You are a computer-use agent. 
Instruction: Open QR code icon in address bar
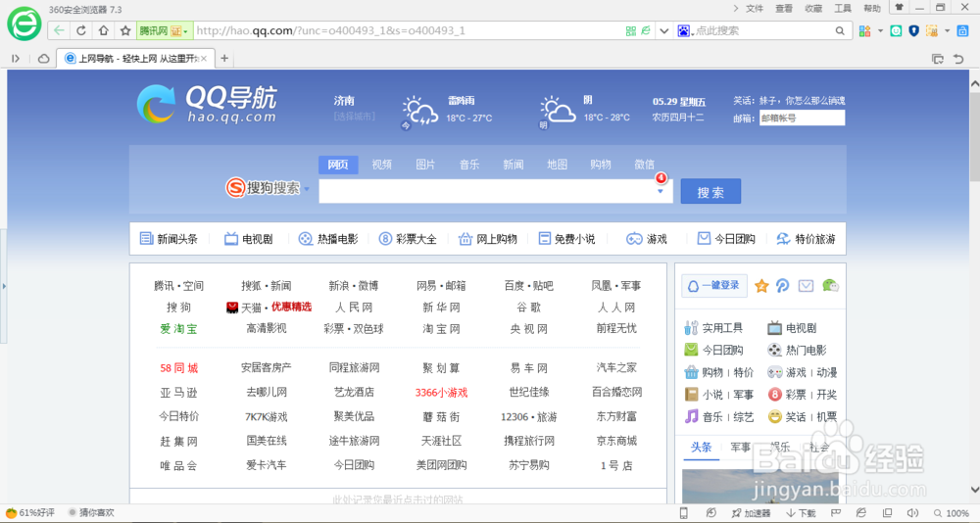point(630,30)
